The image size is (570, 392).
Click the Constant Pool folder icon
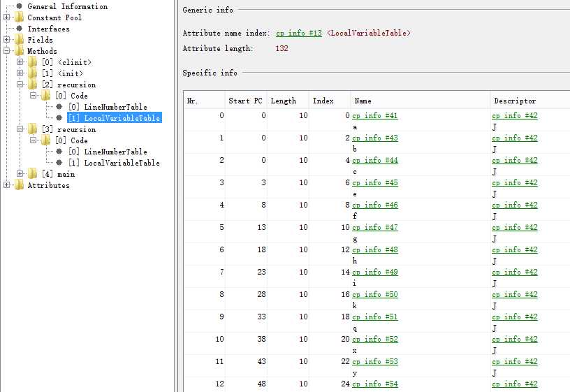click(19, 17)
